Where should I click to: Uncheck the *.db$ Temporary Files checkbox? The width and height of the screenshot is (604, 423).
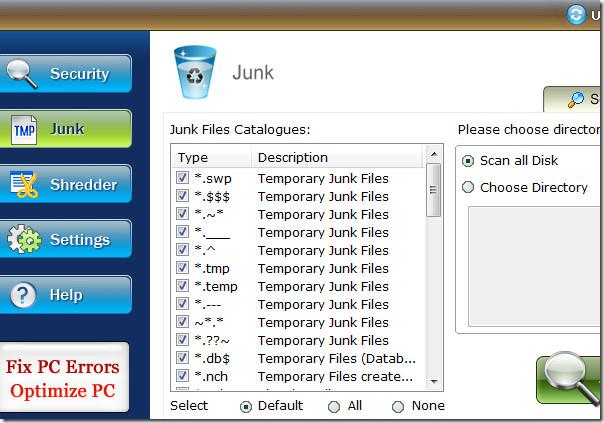click(x=182, y=358)
